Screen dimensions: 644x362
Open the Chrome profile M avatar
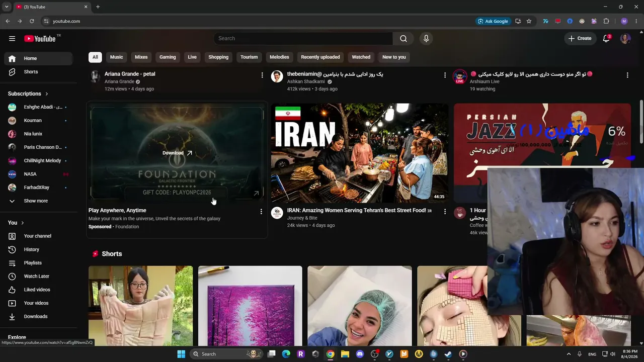624,21
